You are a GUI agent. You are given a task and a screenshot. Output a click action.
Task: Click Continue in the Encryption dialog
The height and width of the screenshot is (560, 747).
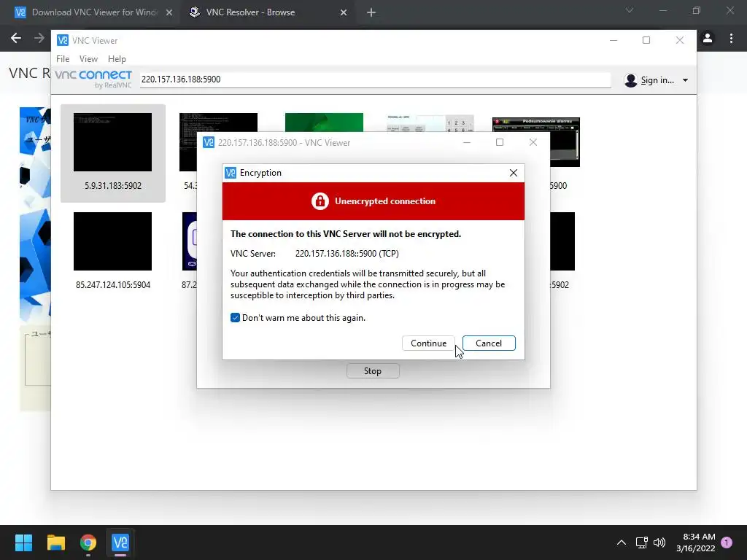coord(428,343)
